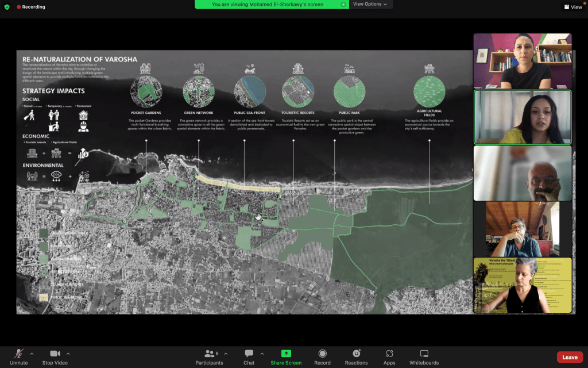Expand audio options arrow beside Unmute
Viewport: 588px width, 368px height.
coord(32,354)
